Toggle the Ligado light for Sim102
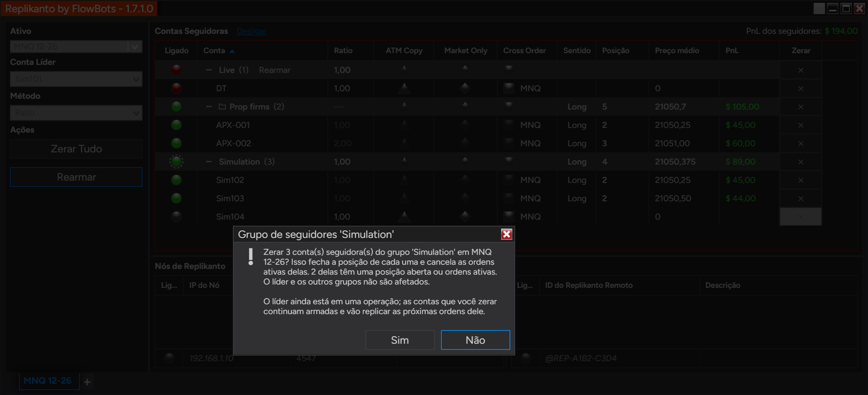The image size is (868, 395). point(176,180)
